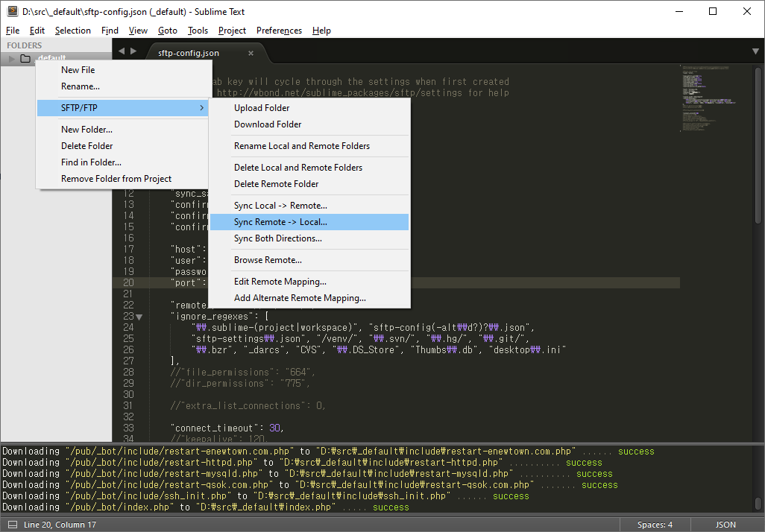765x532 pixels.
Task: Click the Sublime Text title bar icon
Action: click(x=12, y=12)
